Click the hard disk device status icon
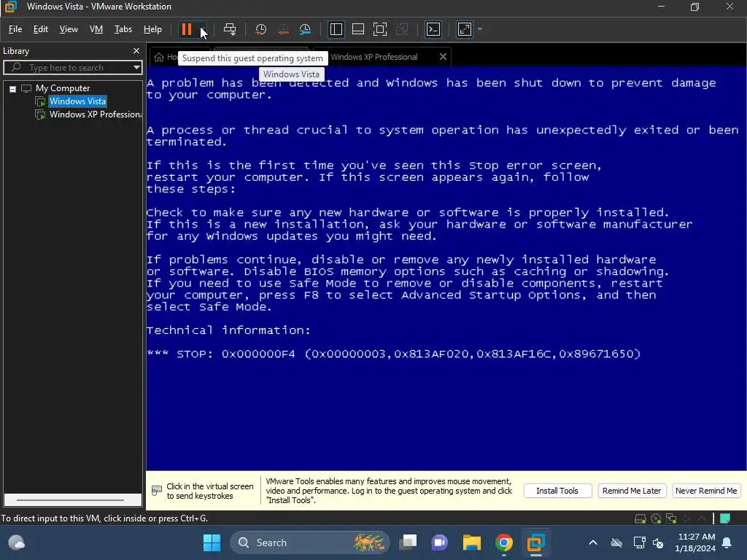Screen dimensions: 747x560 pos(640,518)
